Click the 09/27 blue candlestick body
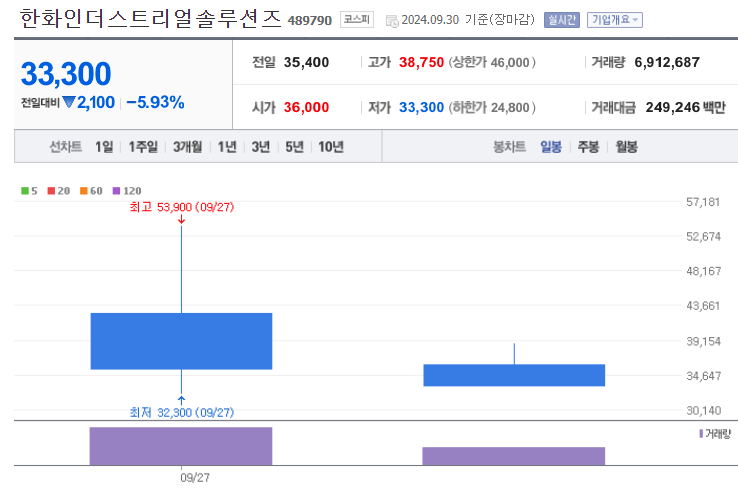The width and height of the screenshot is (738, 489). pyautogui.click(x=181, y=341)
